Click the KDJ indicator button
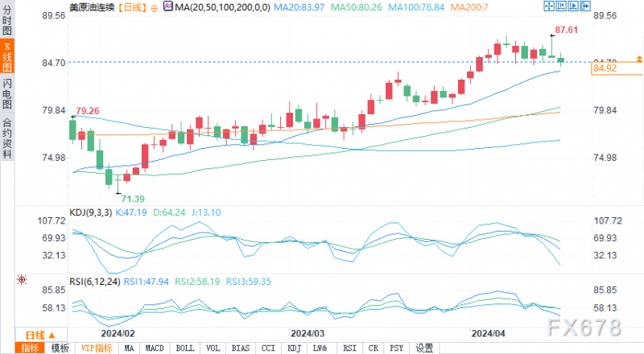 point(294,348)
